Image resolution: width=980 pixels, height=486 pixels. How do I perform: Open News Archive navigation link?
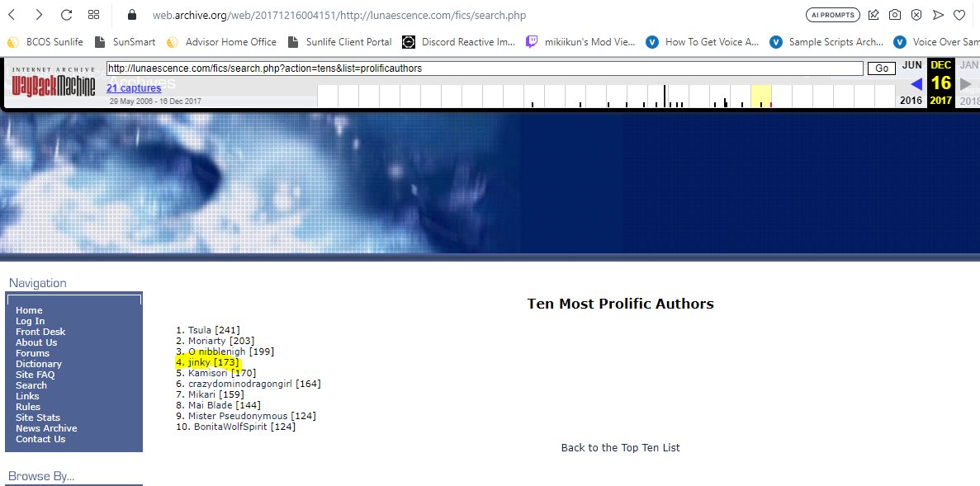point(46,428)
